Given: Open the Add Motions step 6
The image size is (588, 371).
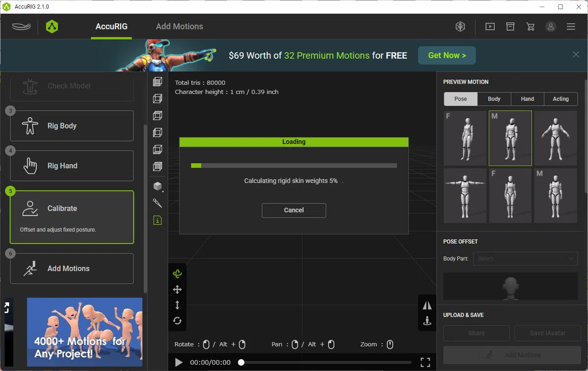Looking at the screenshot, I should coord(72,269).
